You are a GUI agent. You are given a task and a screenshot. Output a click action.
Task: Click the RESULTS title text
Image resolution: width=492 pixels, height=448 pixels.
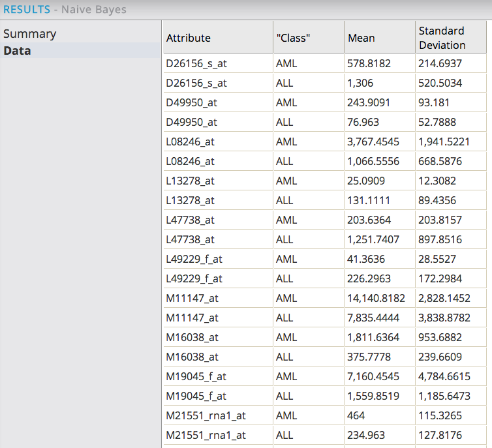(x=27, y=9)
